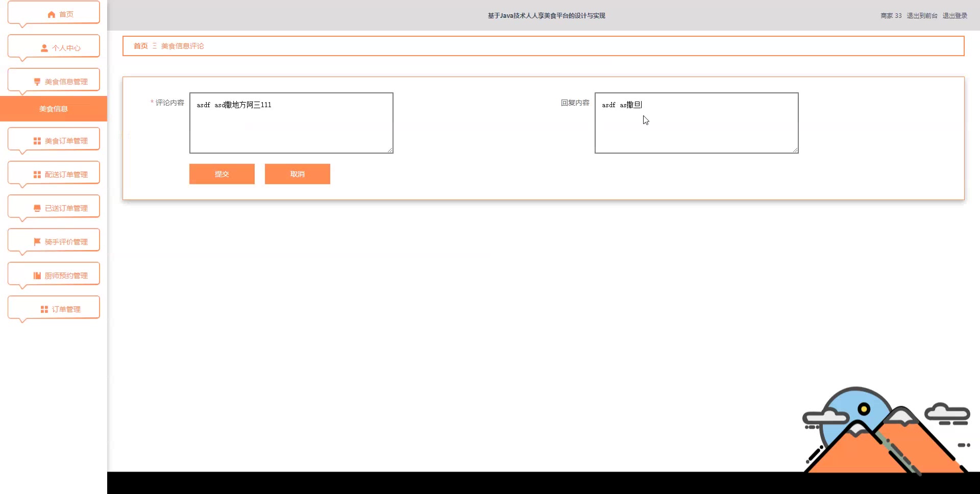Click the home icon in sidebar

click(51, 14)
